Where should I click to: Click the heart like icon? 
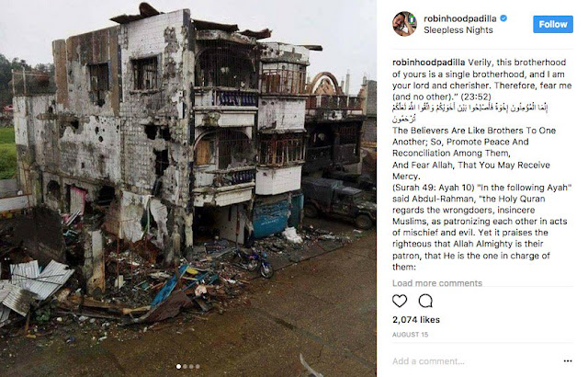coord(400,301)
